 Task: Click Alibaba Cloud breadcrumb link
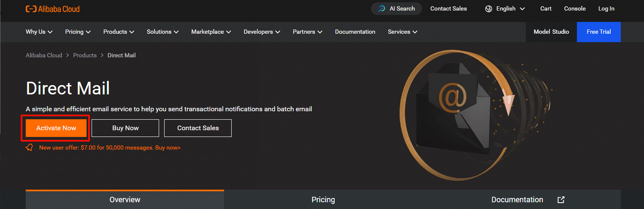44,55
